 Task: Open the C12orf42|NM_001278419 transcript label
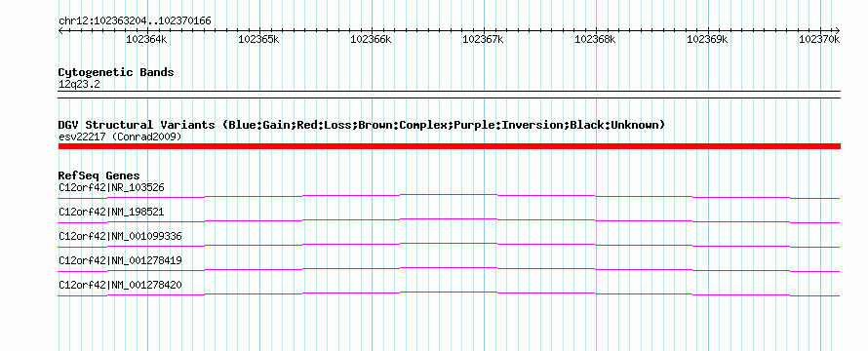[120, 260]
